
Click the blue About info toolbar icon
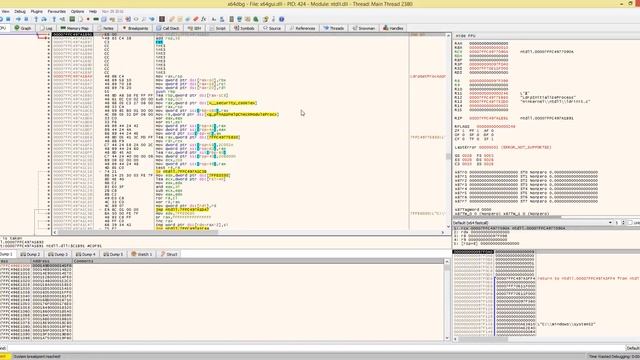pyautogui.click(x=282, y=19)
